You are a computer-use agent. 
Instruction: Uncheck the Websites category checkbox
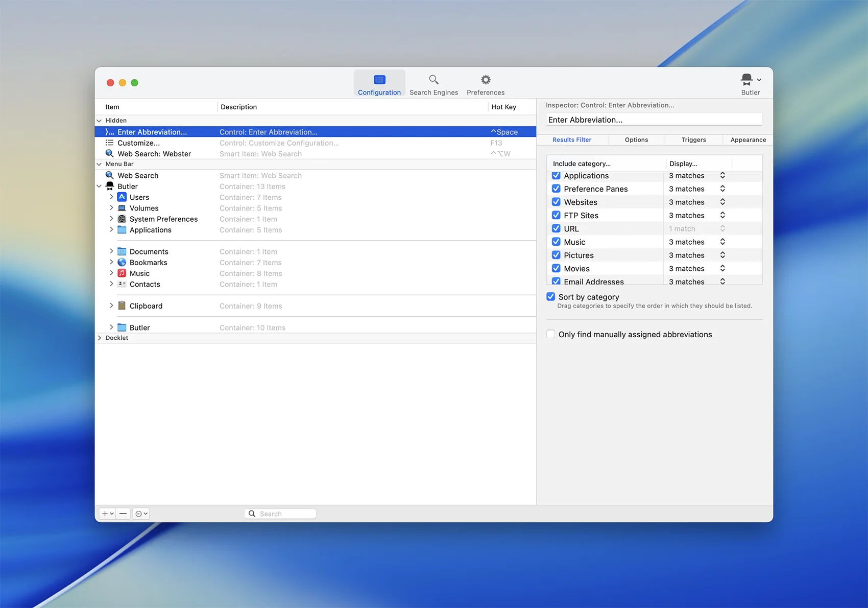pos(556,202)
